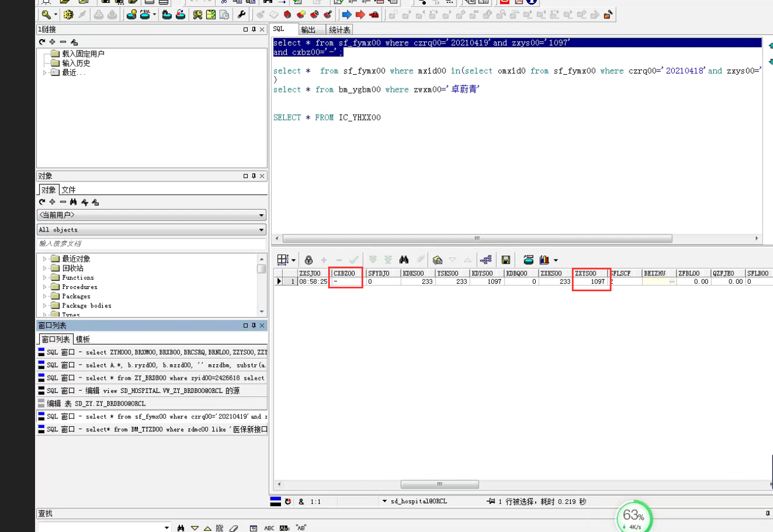Click the wrench preferences icon in the toolbar
The height and width of the screenshot is (532, 773).
pos(241,15)
